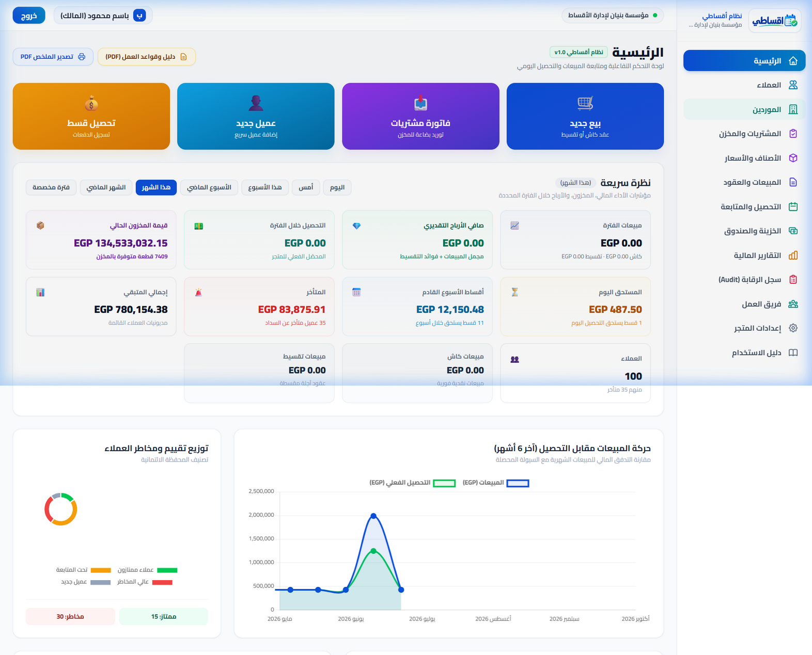Start a بيع جديد sale card
Image resolution: width=812 pixels, height=655 pixels.
tap(585, 116)
